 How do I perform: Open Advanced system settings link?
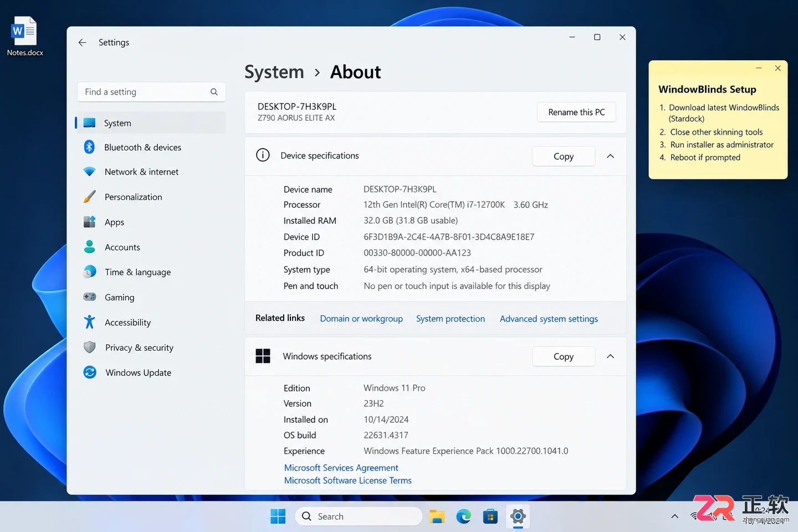tap(549, 319)
